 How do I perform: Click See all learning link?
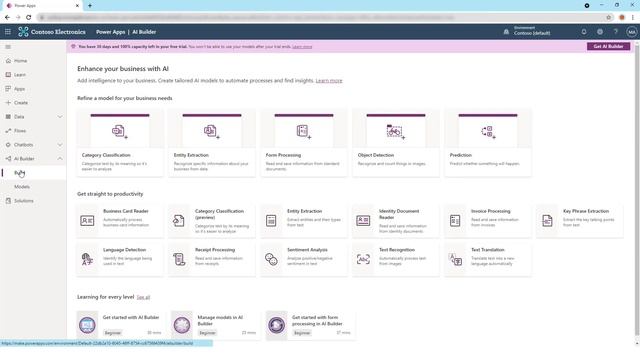[x=143, y=297]
